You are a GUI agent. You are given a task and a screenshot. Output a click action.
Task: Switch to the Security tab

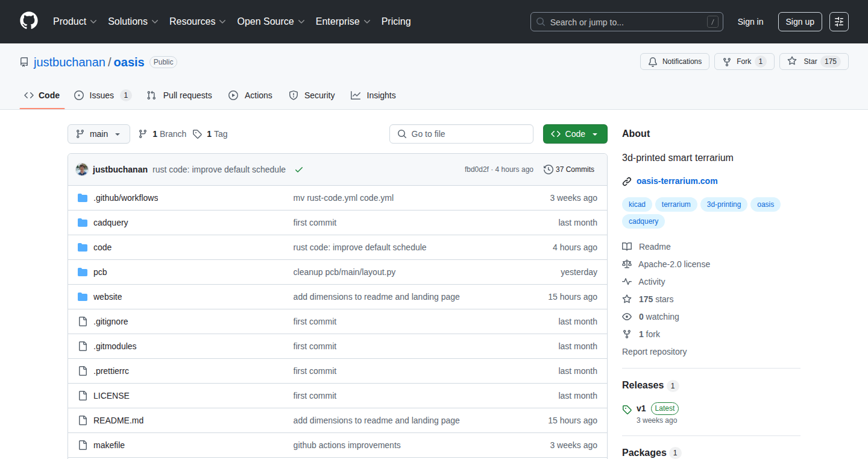click(x=312, y=95)
